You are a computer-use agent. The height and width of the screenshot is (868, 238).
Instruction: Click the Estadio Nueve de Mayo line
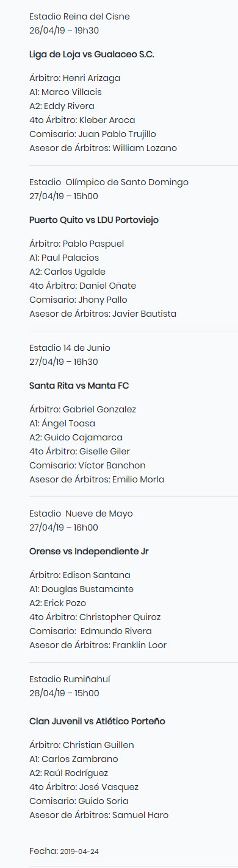click(81, 513)
